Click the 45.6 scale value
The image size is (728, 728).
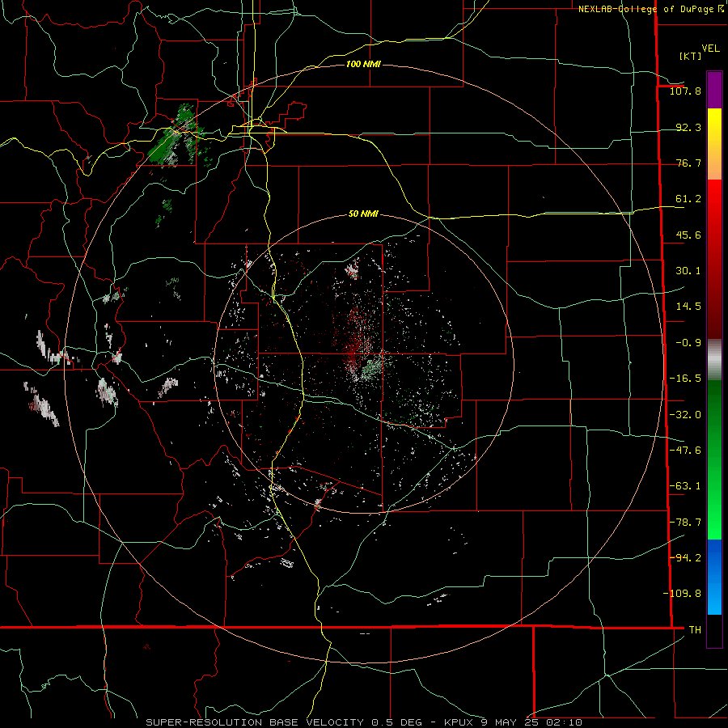coord(688,235)
